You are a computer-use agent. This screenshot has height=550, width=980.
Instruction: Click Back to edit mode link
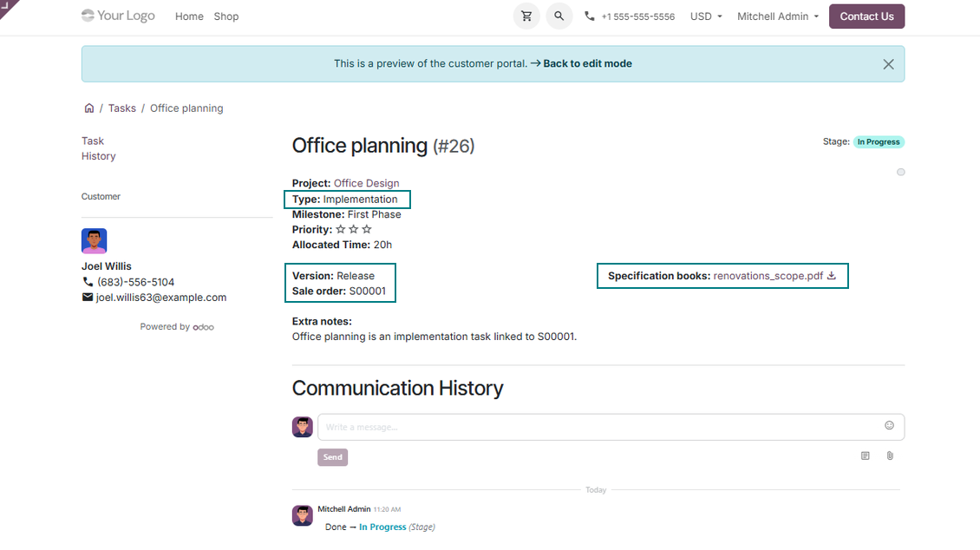(x=587, y=63)
